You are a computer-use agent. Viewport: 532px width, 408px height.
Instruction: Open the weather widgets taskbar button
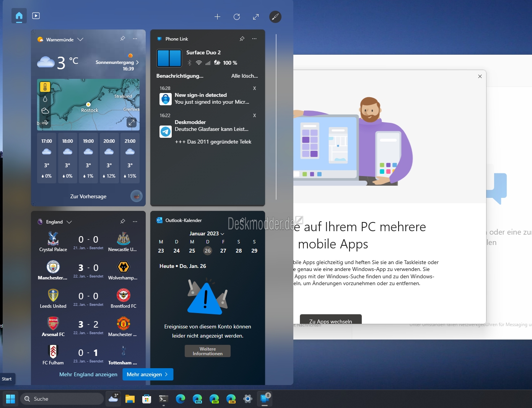(x=114, y=399)
